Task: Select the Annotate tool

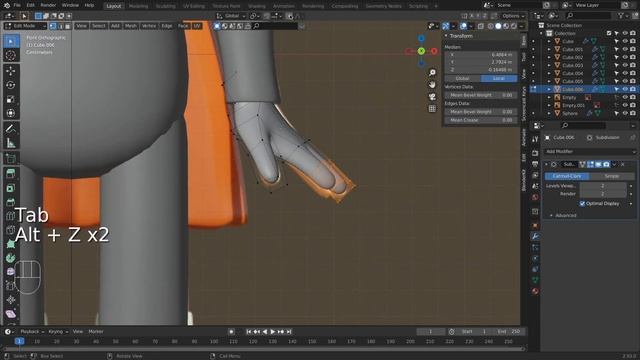Action: pyautogui.click(x=11, y=129)
